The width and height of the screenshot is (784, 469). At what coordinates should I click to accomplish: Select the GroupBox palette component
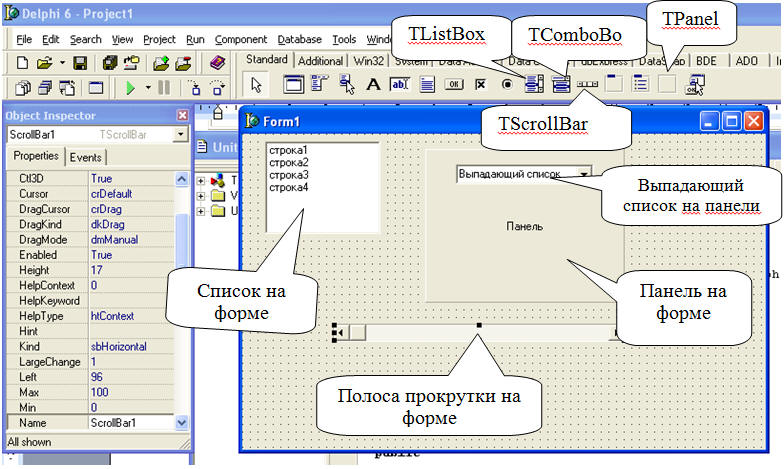point(614,84)
